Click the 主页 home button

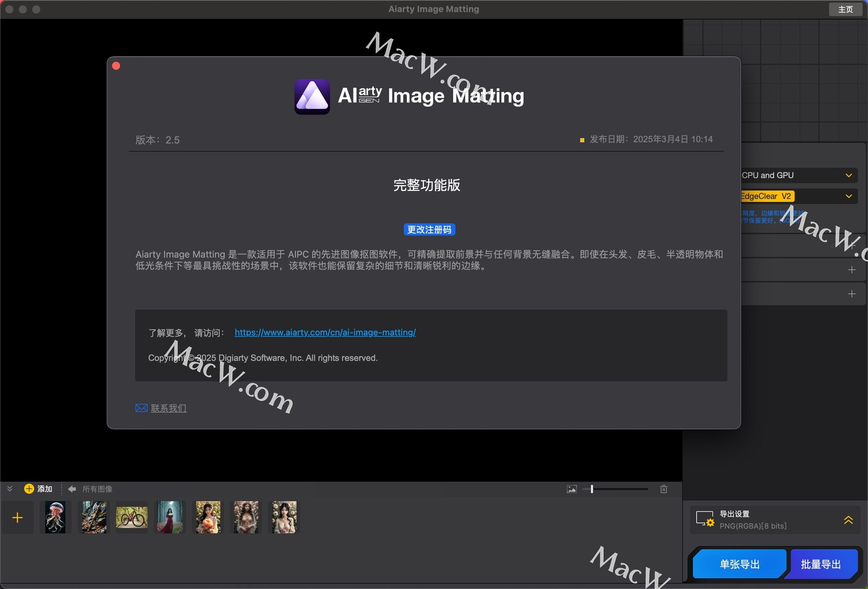(x=845, y=9)
